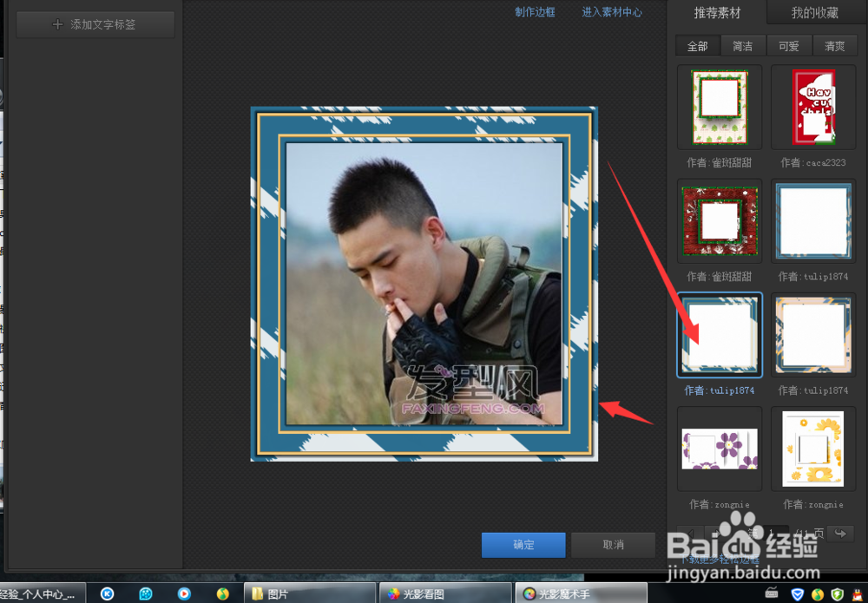Cancel with the 取消 button
This screenshot has width=868, height=603.
coord(614,545)
